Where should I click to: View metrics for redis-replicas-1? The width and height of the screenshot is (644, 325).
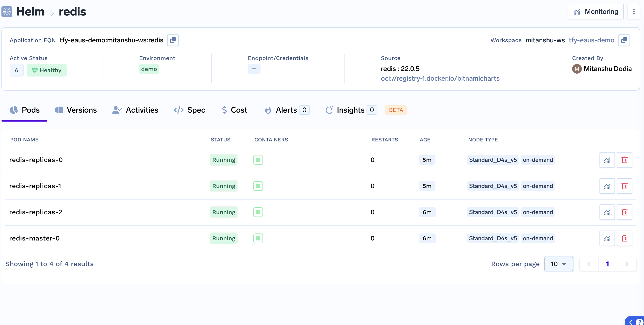607,186
